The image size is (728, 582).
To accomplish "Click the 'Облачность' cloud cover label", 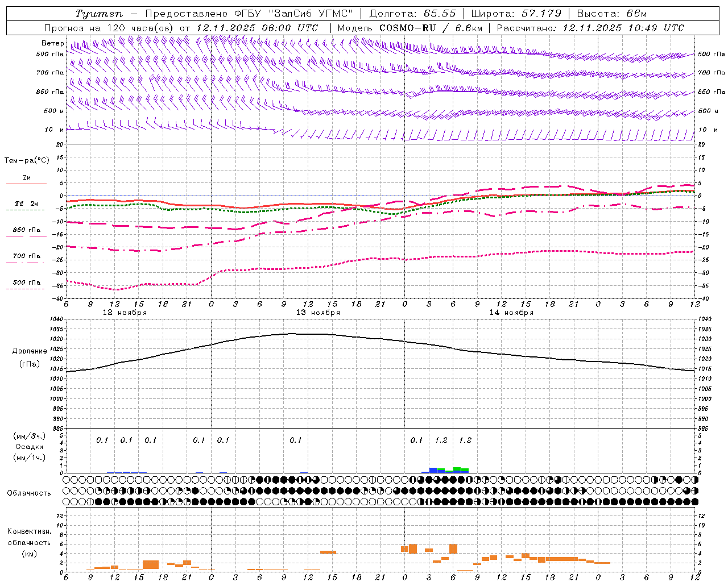I will (29, 493).
